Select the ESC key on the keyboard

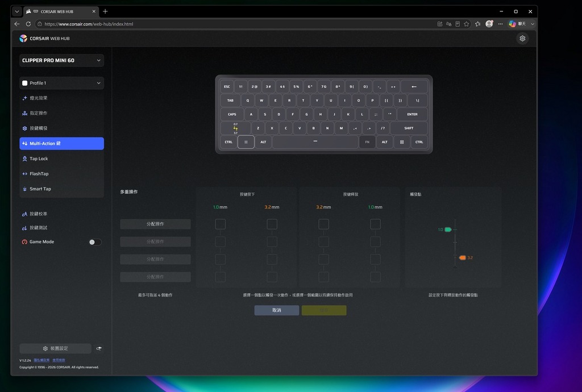point(227,87)
